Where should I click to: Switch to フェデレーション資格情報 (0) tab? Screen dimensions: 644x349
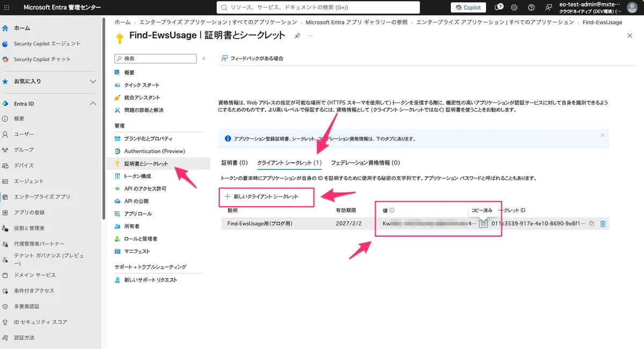tap(365, 163)
